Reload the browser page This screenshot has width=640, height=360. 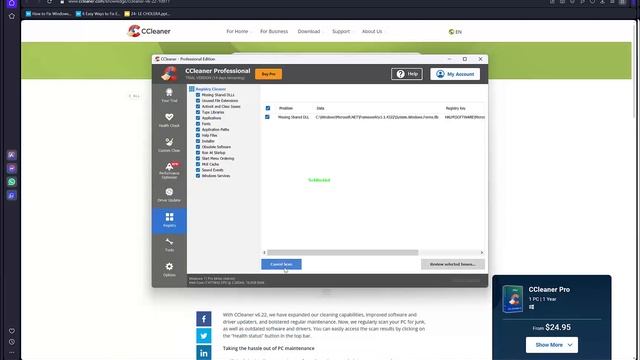point(49,2)
